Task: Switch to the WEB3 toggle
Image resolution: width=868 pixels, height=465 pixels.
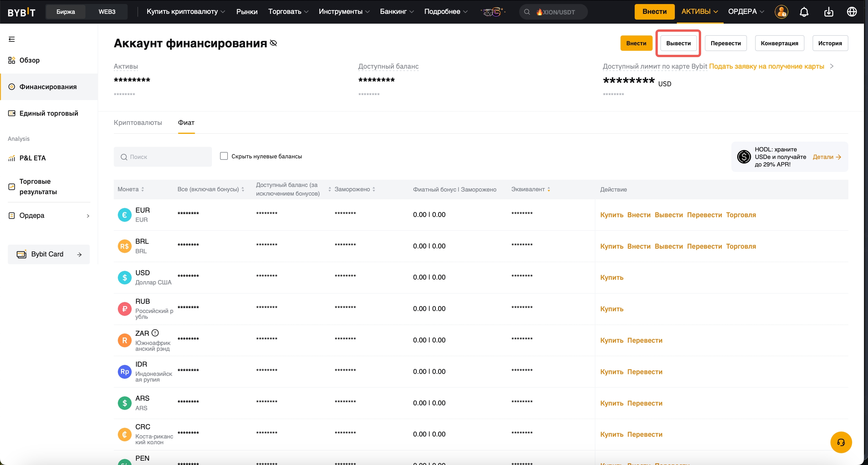Action: [107, 12]
